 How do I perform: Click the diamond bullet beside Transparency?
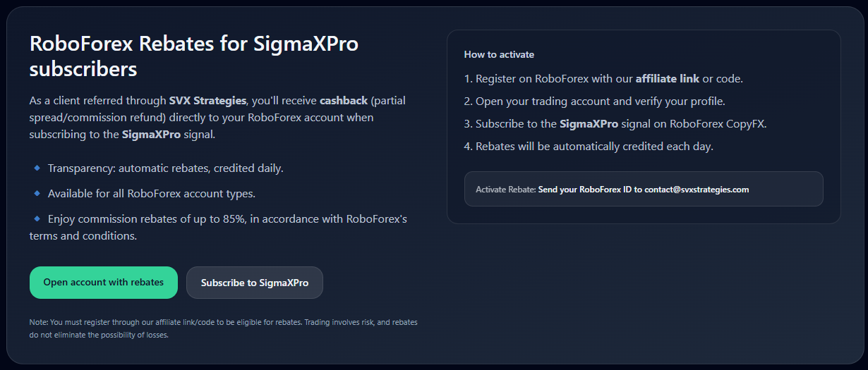pyautogui.click(x=37, y=168)
